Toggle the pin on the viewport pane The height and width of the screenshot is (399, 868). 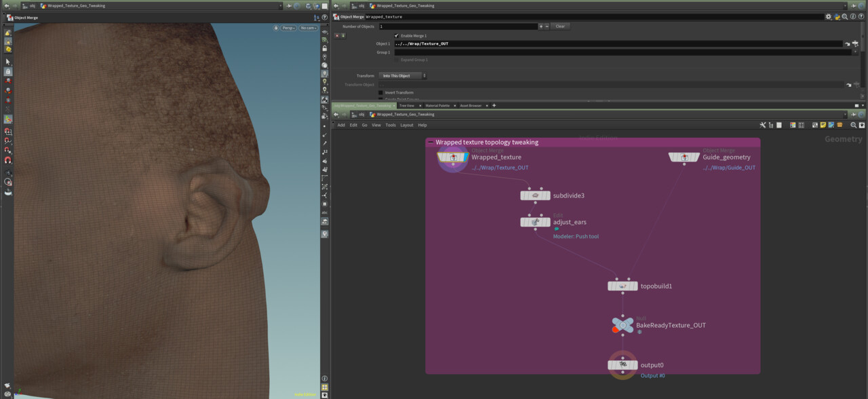tap(288, 5)
